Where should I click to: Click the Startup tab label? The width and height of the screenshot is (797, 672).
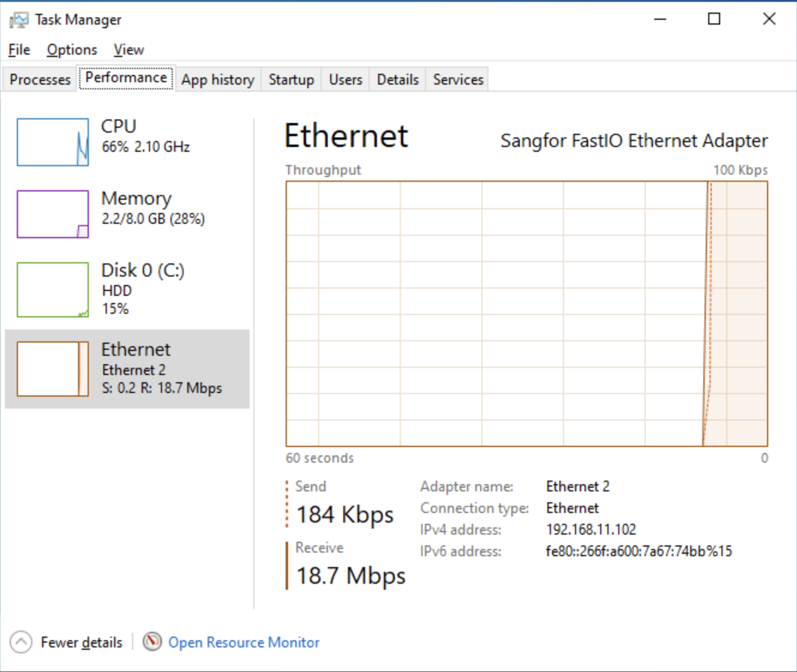[291, 79]
